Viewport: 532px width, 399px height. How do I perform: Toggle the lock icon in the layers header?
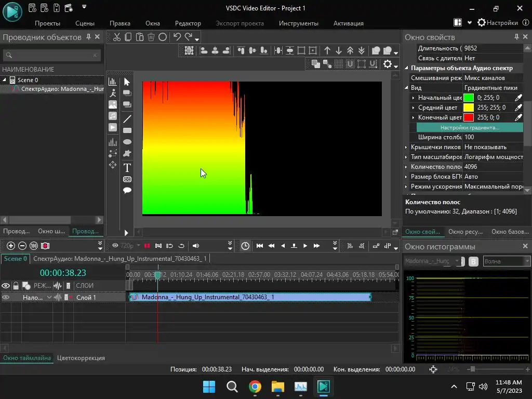click(16, 286)
